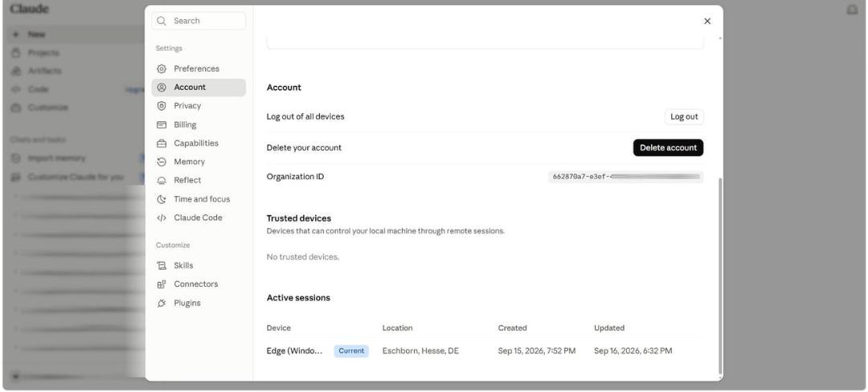The width and height of the screenshot is (868, 392).
Task: Click the Reflect icon in sidebar
Action: pyautogui.click(x=162, y=181)
